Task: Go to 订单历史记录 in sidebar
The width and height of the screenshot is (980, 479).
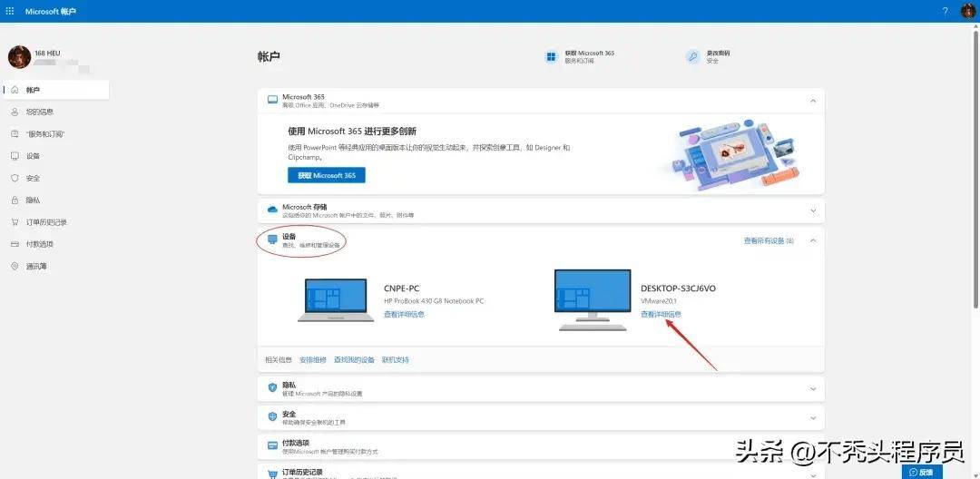Action: tap(45, 222)
